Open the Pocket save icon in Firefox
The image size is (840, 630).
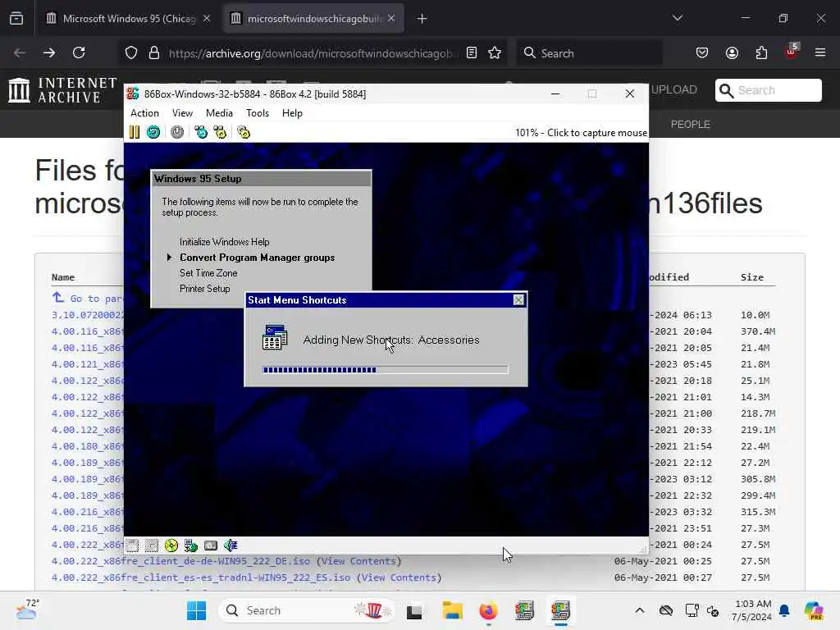pos(702,53)
